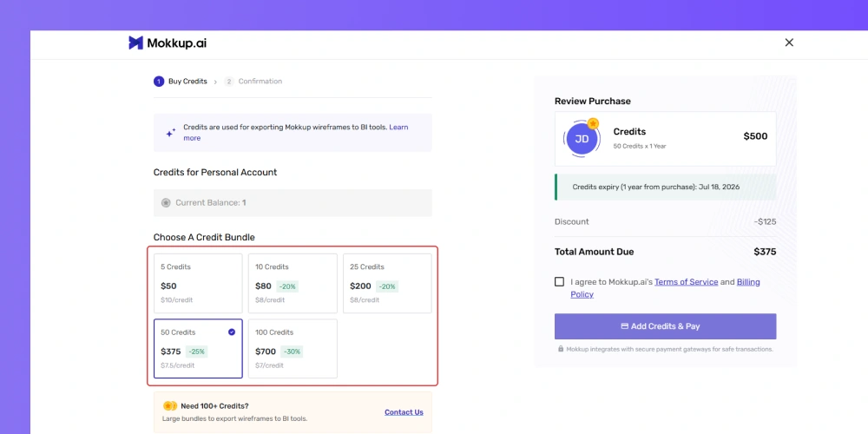
Task: Open the Learn more link
Action: 296,132
